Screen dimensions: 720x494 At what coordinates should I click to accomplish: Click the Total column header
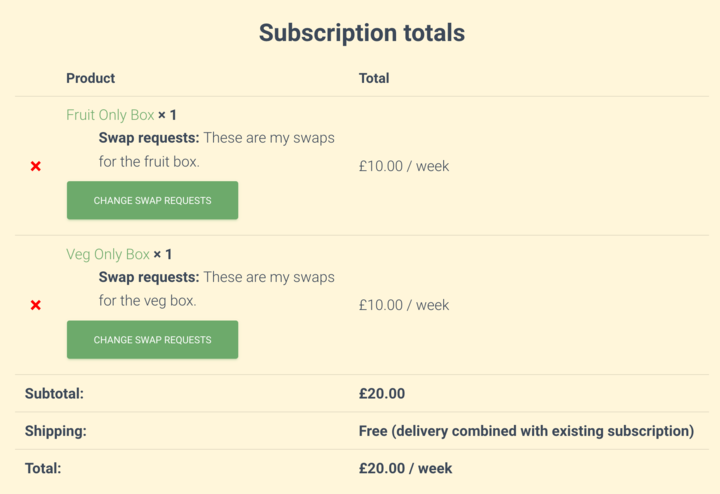click(374, 78)
